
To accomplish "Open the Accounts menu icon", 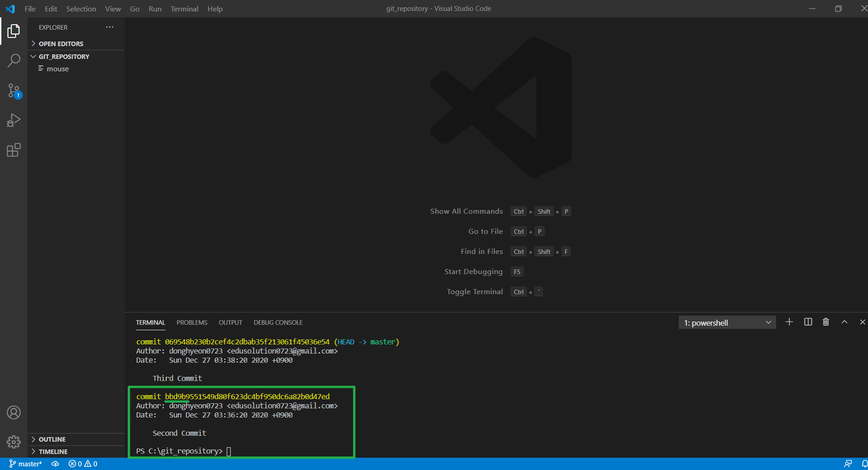I will [14, 412].
